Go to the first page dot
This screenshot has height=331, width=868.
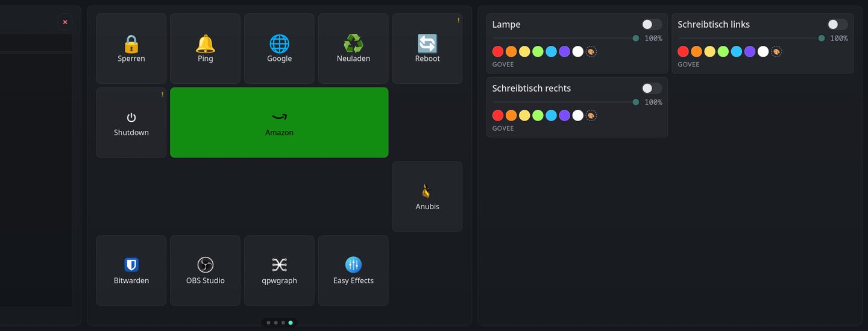coord(268,323)
